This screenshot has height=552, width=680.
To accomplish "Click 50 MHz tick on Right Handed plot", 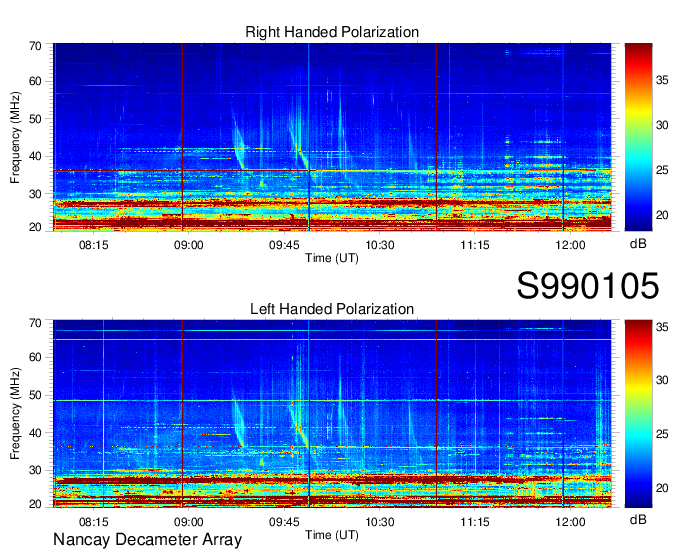I will (x=35, y=119).
